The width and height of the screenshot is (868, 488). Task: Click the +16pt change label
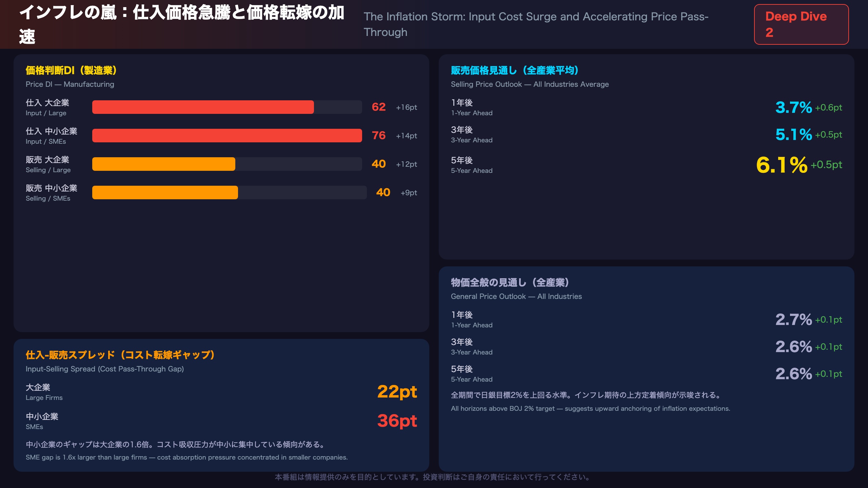[x=407, y=107]
